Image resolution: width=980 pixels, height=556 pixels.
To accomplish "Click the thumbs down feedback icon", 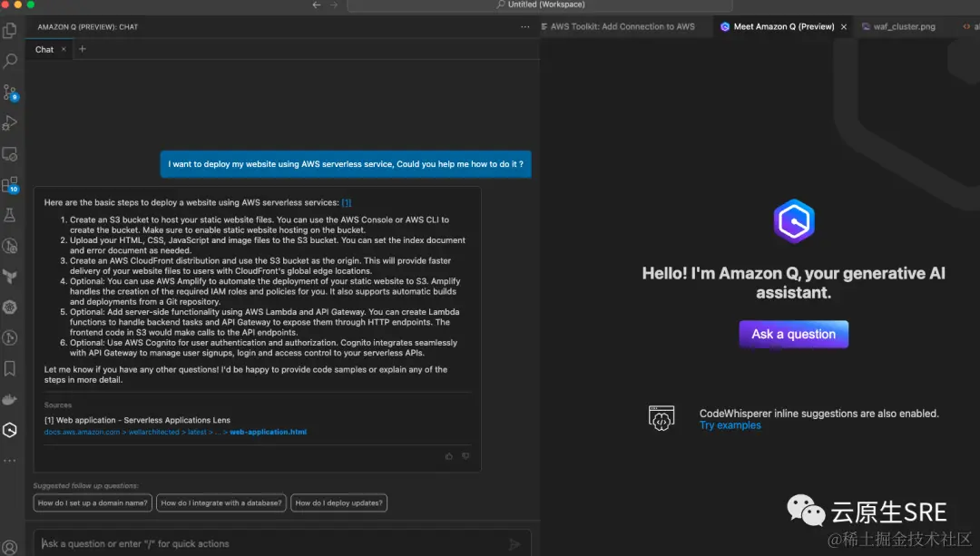I will pos(465,456).
